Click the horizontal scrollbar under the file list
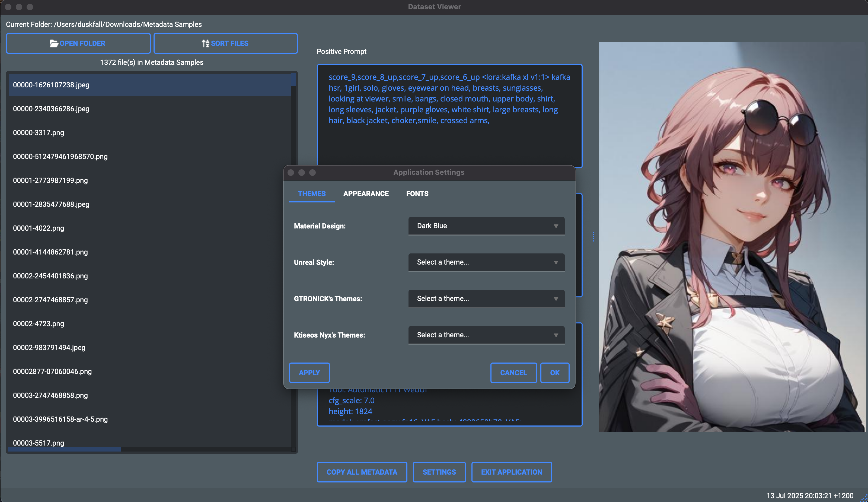Image resolution: width=868 pixels, height=502 pixels. click(65, 449)
